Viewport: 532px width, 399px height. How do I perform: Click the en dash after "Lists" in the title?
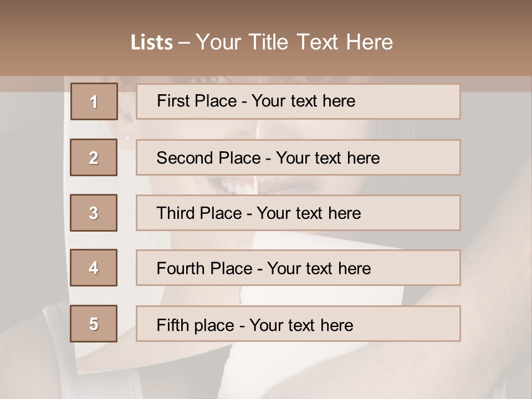184,43
